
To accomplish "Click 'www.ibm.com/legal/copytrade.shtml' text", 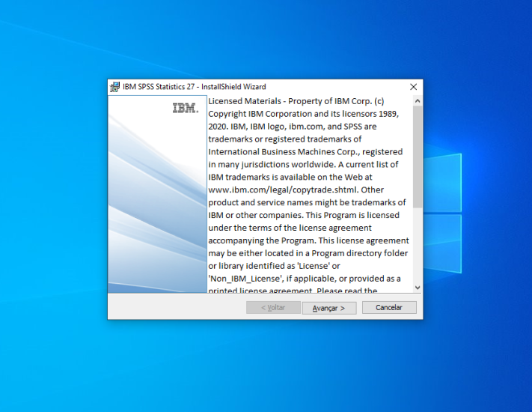I will pos(282,190).
